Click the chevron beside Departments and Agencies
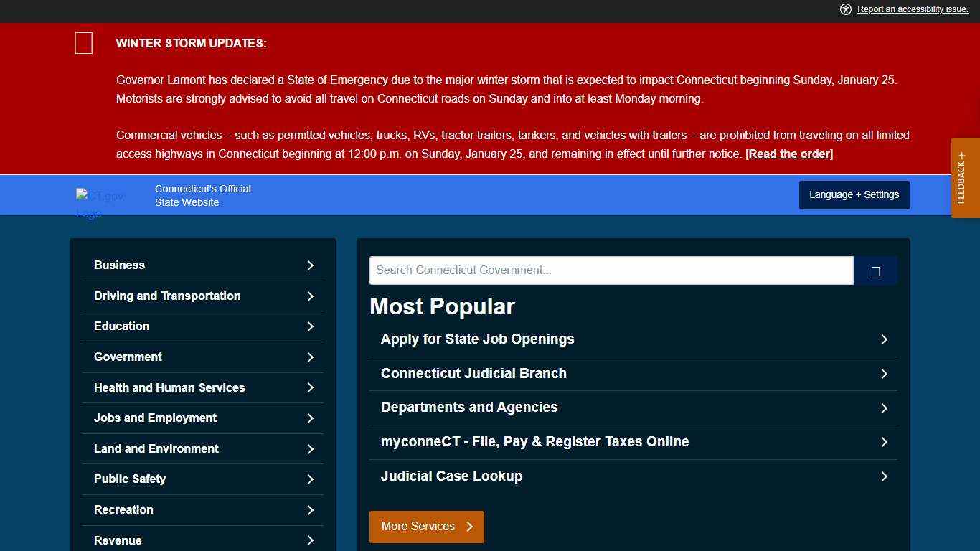Viewport: 980px width, 551px height. click(x=885, y=408)
